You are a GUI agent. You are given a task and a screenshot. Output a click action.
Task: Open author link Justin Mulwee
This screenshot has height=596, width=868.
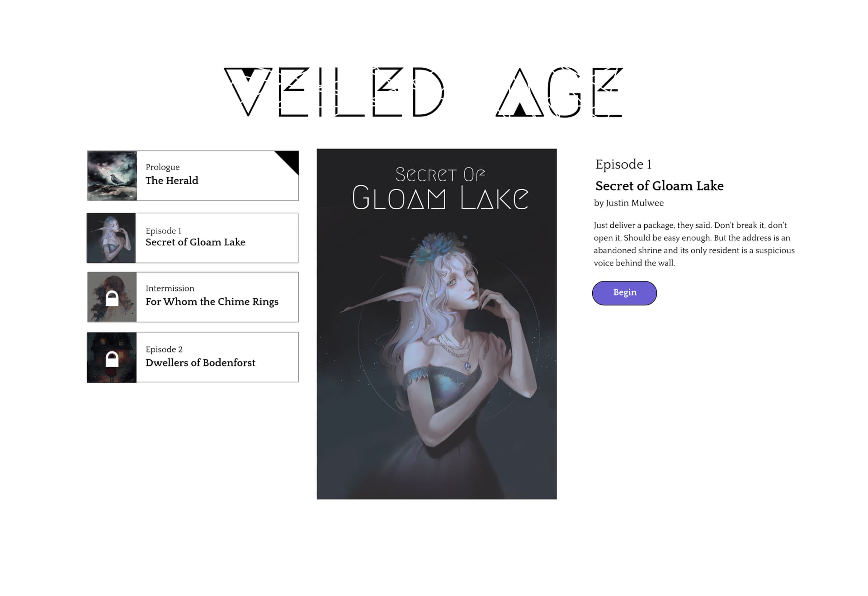click(634, 203)
